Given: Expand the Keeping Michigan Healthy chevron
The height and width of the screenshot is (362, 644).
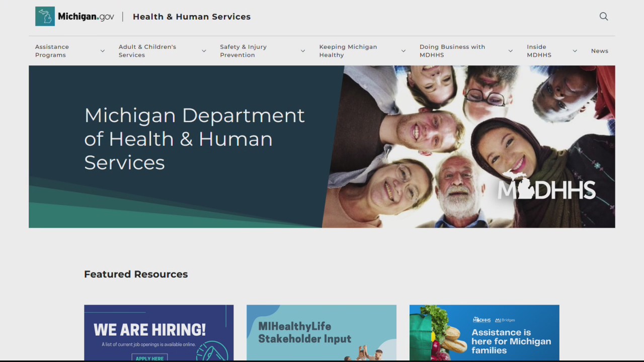Looking at the screenshot, I should (404, 51).
